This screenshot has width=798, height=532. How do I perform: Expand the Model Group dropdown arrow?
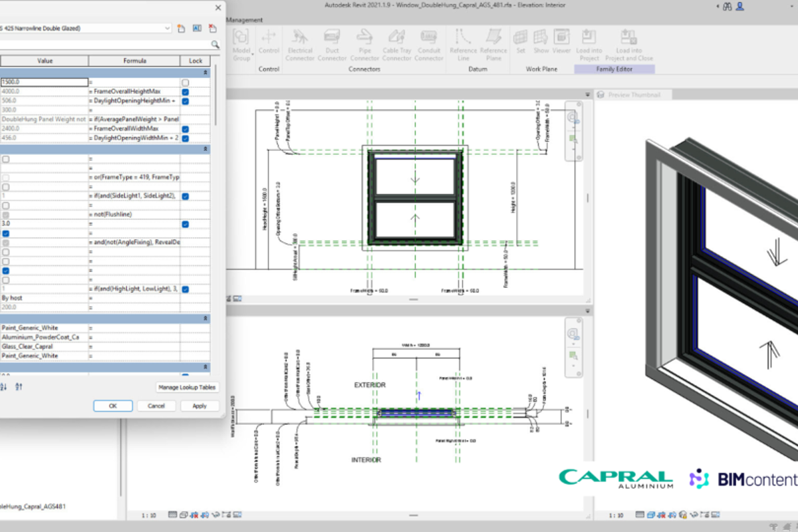[x=253, y=54]
